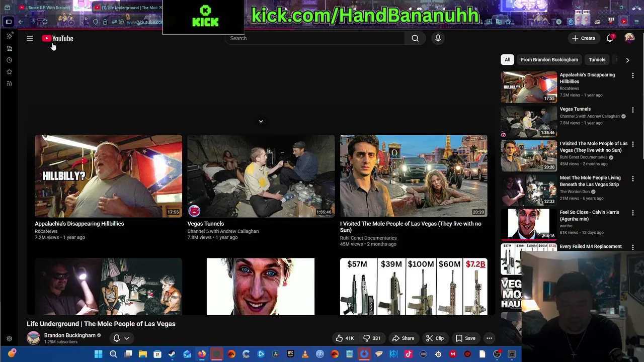Select the All filter chip
This screenshot has width=644, height=362.
tap(507, 60)
